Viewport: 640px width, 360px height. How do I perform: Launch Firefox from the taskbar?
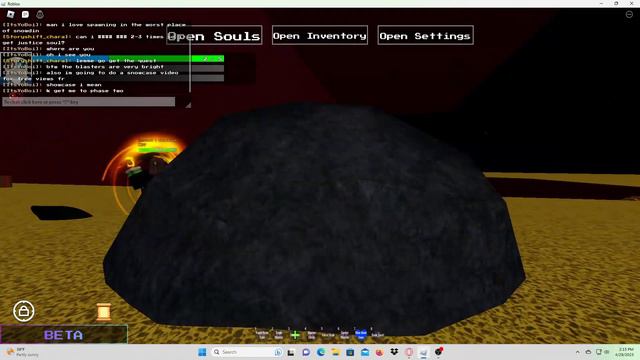[x=380, y=352]
